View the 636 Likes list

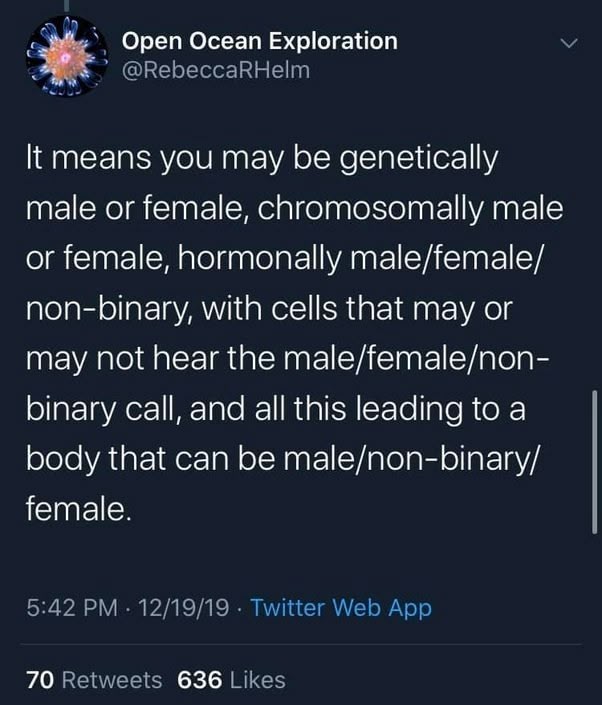[231, 680]
